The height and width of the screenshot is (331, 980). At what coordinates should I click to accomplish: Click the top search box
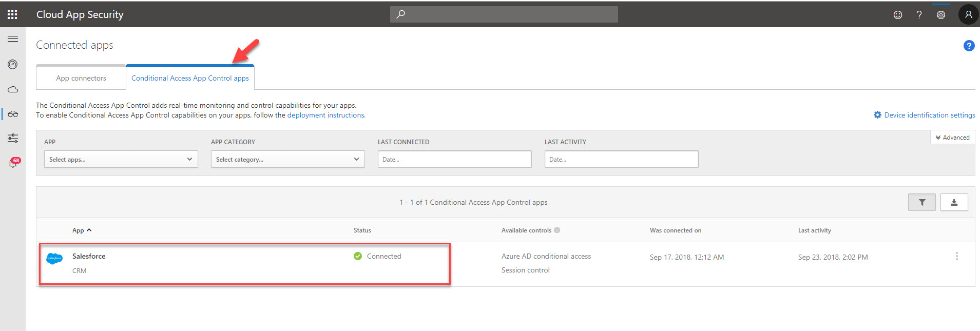point(504,14)
